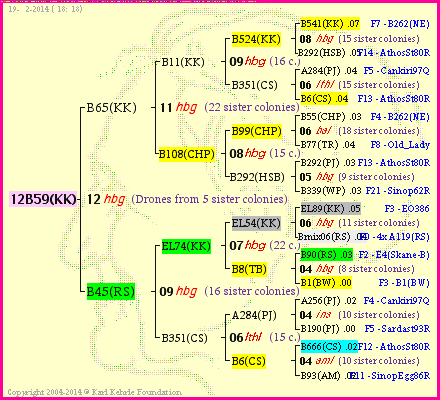Click the A284(PJ) .04 entry
440x400 pixels.
(x=329, y=71)
